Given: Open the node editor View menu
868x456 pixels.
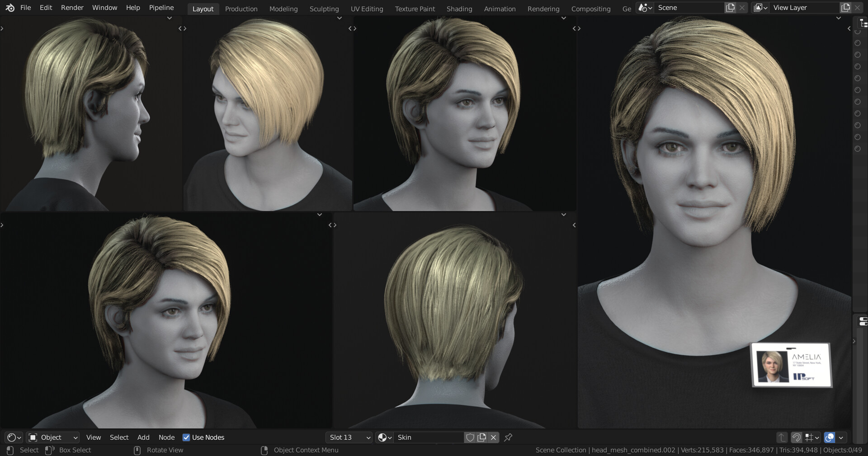Looking at the screenshot, I should (94, 437).
